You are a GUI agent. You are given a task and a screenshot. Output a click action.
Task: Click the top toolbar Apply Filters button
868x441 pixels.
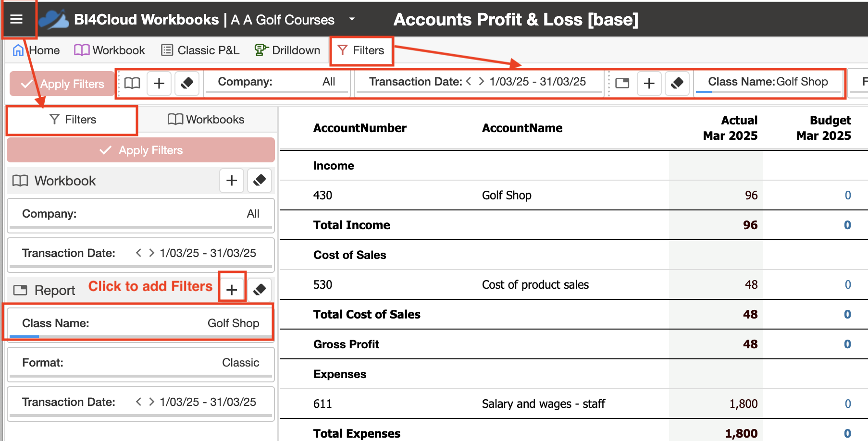coord(62,84)
